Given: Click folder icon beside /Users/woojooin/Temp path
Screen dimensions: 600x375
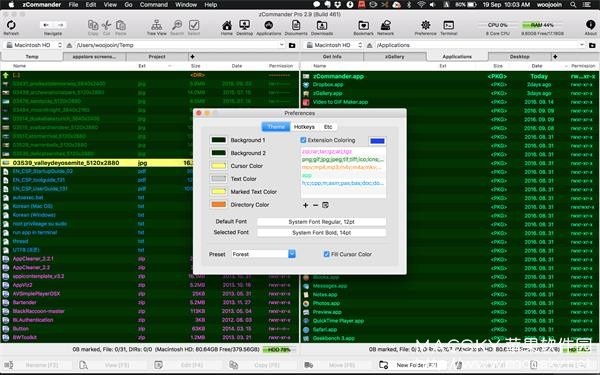Looking at the screenshot, I should click(292, 45).
